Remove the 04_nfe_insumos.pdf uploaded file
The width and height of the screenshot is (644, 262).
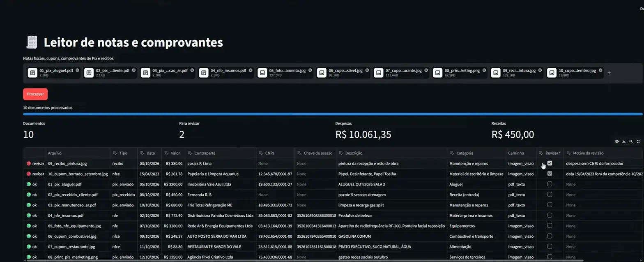coord(251,70)
